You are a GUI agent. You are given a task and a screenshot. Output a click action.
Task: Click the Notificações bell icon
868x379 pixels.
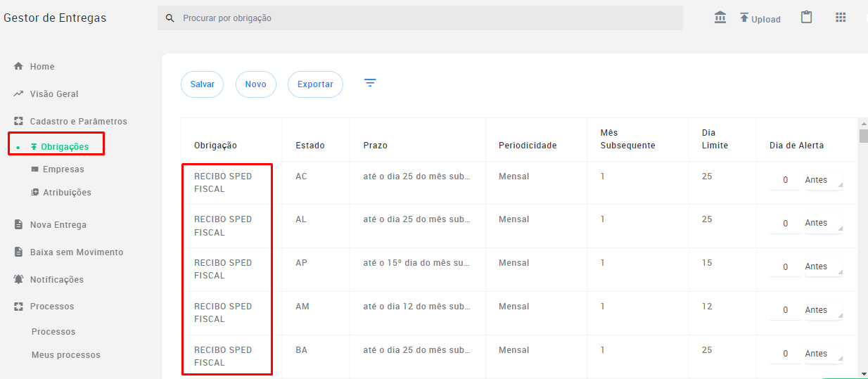click(19, 279)
